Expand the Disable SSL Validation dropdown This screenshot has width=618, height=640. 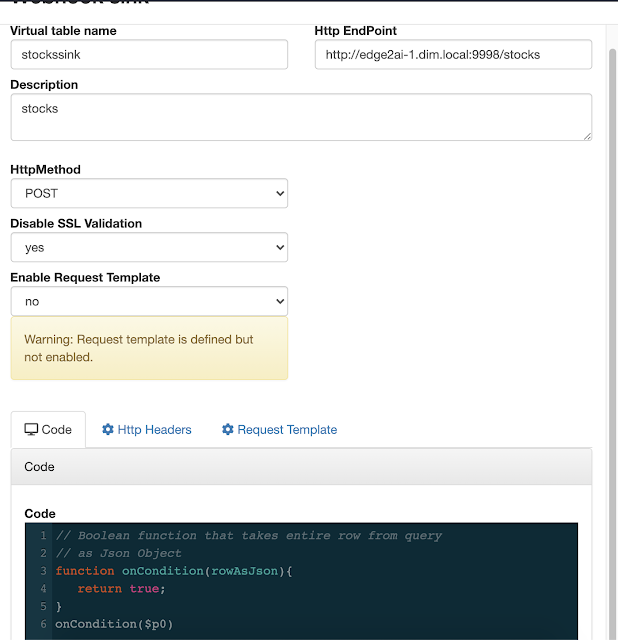click(x=149, y=247)
